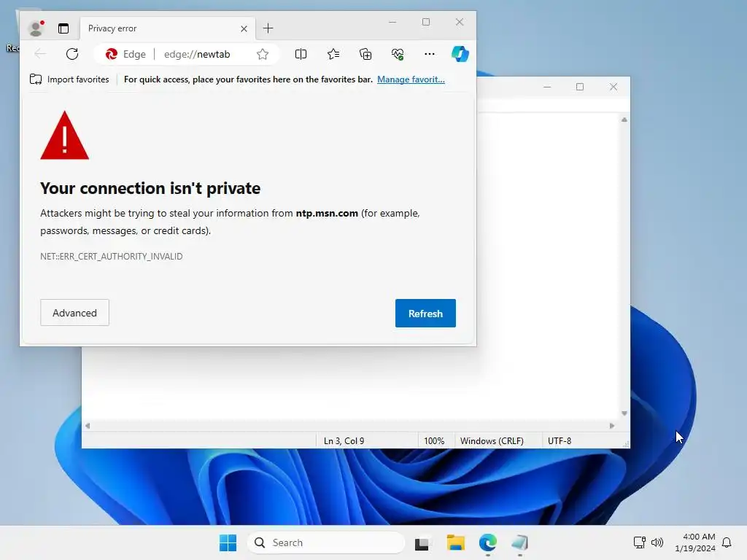Switch to Microsoft Edge on the taskbar
Screen dimensions: 747x560
point(488,542)
